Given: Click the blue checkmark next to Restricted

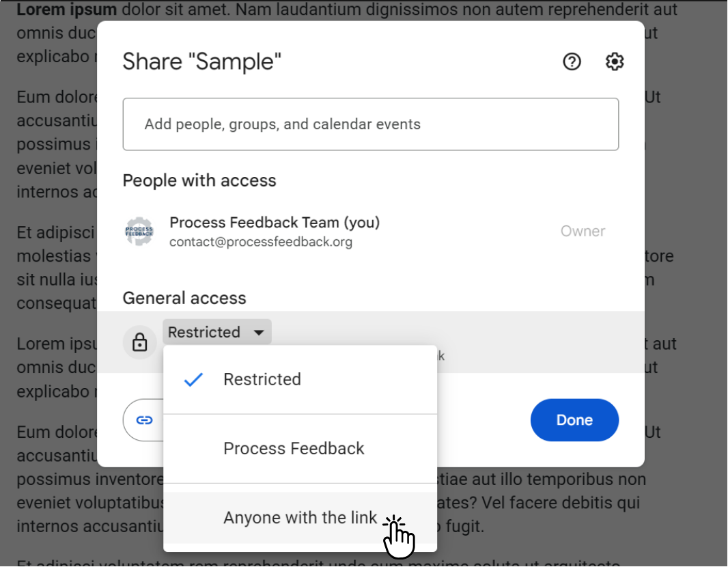Looking at the screenshot, I should coord(194,380).
